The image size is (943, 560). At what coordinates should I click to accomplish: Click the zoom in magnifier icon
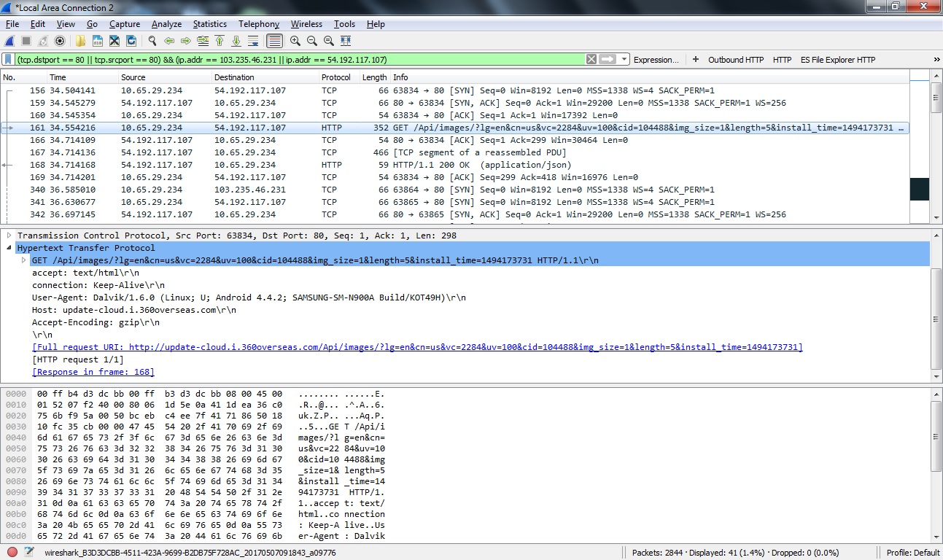[x=295, y=41]
